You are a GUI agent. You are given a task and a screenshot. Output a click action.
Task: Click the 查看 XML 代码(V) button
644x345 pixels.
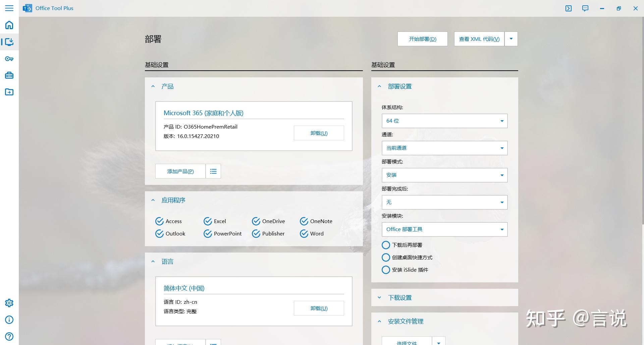479,39
